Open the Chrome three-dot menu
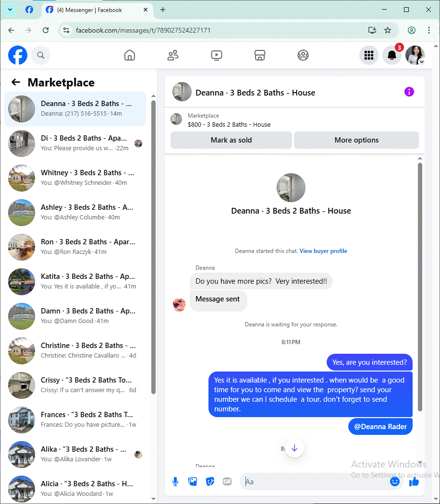 point(429,30)
